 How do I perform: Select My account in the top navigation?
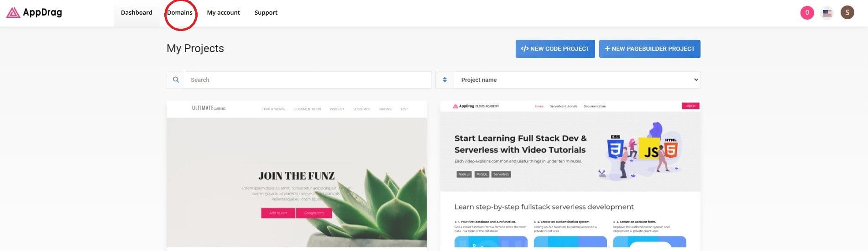(223, 13)
